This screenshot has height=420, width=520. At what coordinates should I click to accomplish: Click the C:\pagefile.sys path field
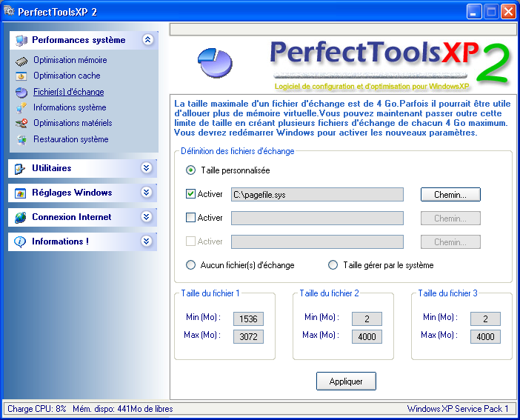point(317,194)
